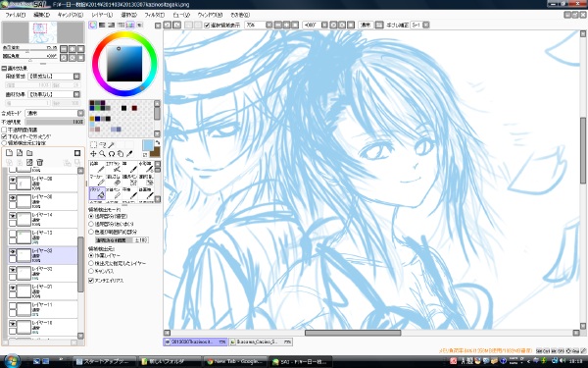Show the swatches panel toggle
This screenshot has width=588, height=368.
[x=130, y=25]
